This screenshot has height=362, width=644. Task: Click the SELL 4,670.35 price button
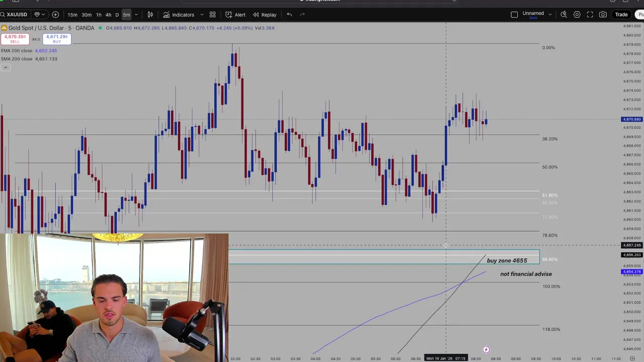[x=15, y=39]
